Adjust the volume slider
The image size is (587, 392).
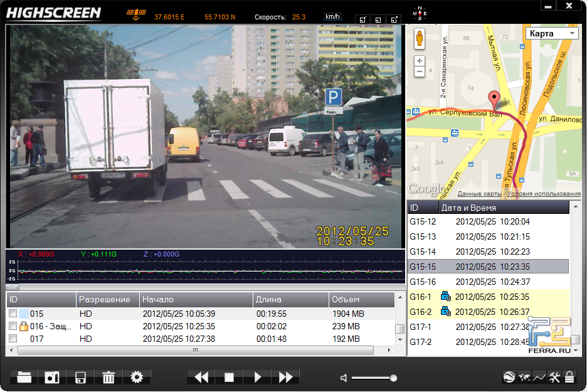(373, 378)
